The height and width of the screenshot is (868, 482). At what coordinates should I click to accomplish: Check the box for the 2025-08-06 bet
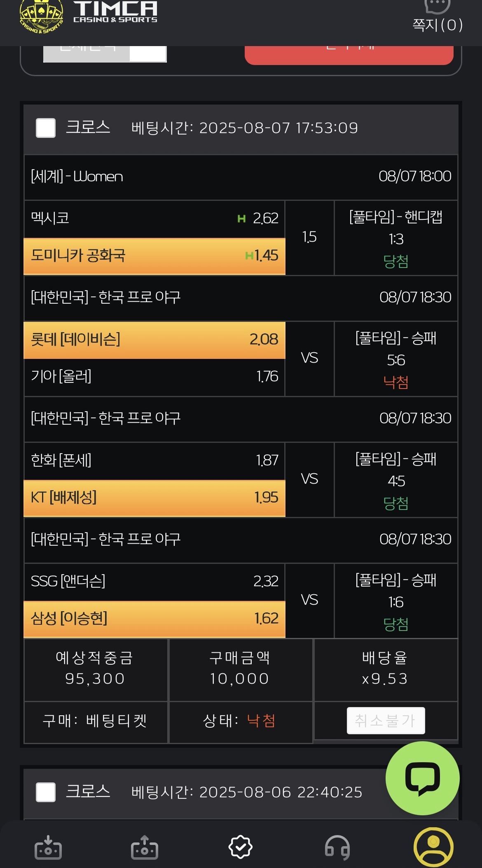[46, 792]
